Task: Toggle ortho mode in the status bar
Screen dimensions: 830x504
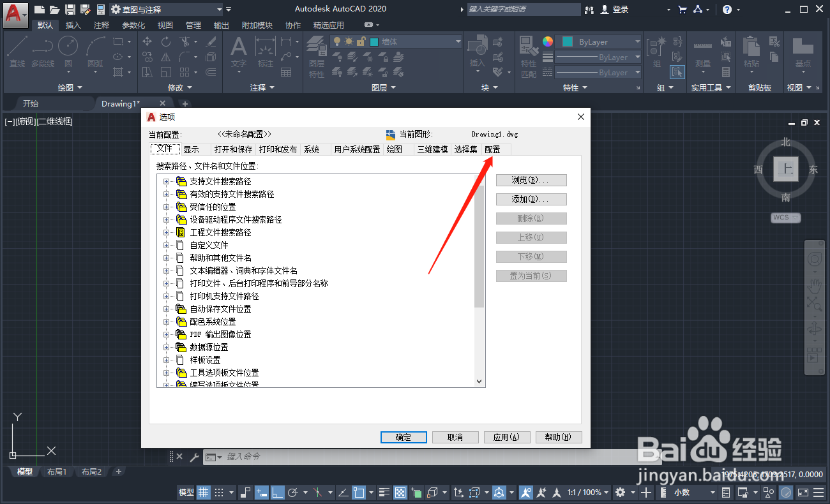Action: pyautogui.click(x=277, y=493)
